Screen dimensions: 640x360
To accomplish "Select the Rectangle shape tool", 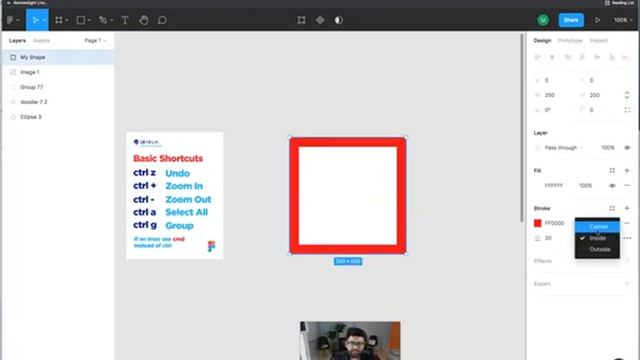I will point(81,20).
